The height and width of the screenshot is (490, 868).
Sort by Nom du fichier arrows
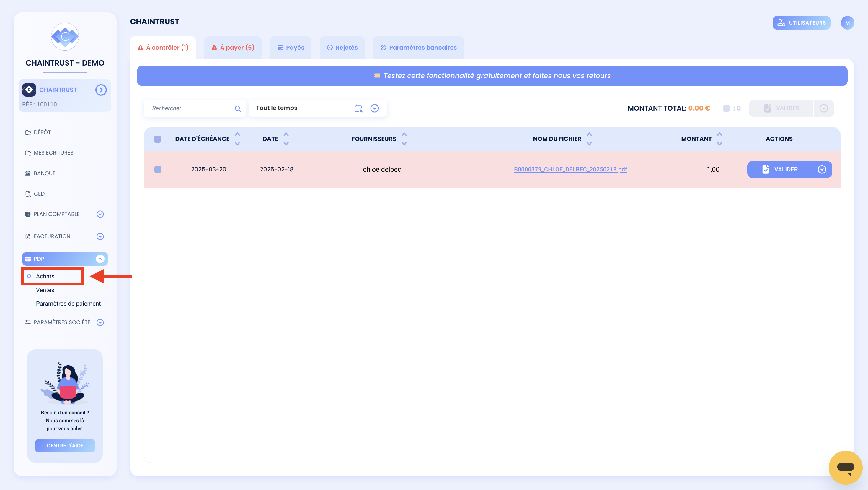(x=589, y=139)
